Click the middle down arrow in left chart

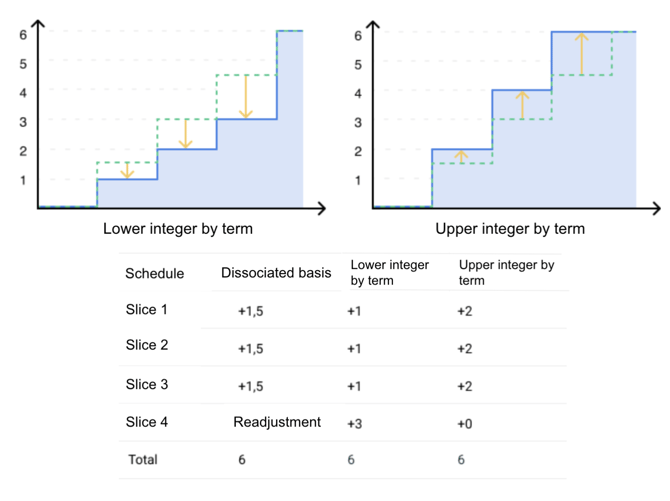click(186, 134)
